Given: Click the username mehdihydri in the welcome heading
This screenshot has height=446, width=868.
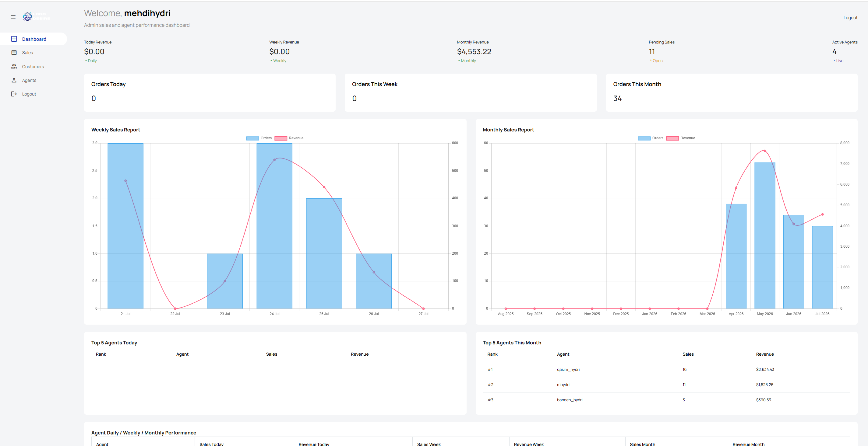Looking at the screenshot, I should [147, 13].
